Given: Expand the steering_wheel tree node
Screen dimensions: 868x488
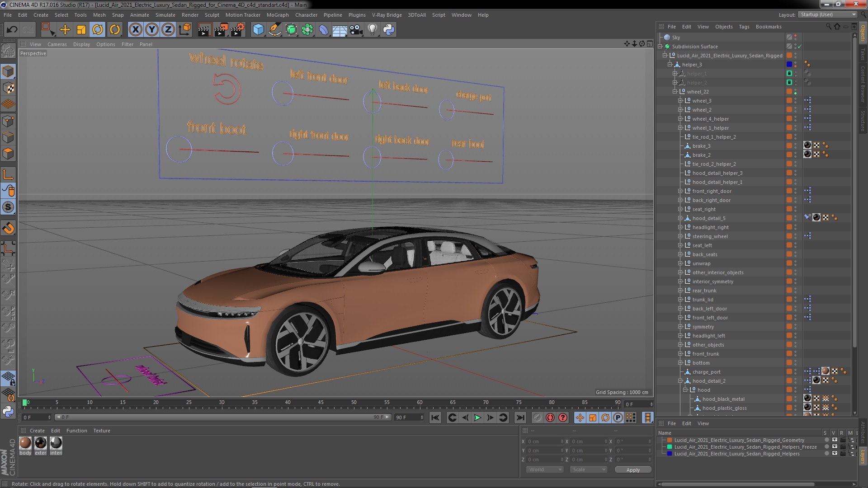Looking at the screenshot, I should pyautogui.click(x=680, y=236).
